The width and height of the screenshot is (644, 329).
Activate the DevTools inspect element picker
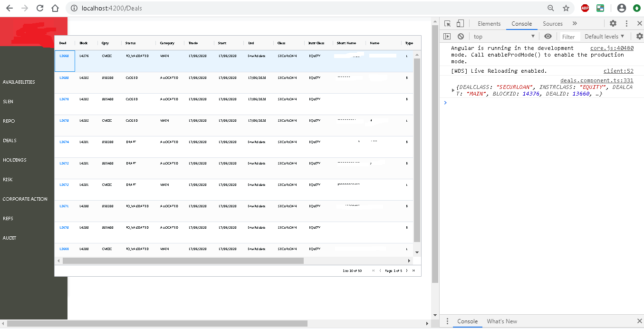(x=447, y=23)
